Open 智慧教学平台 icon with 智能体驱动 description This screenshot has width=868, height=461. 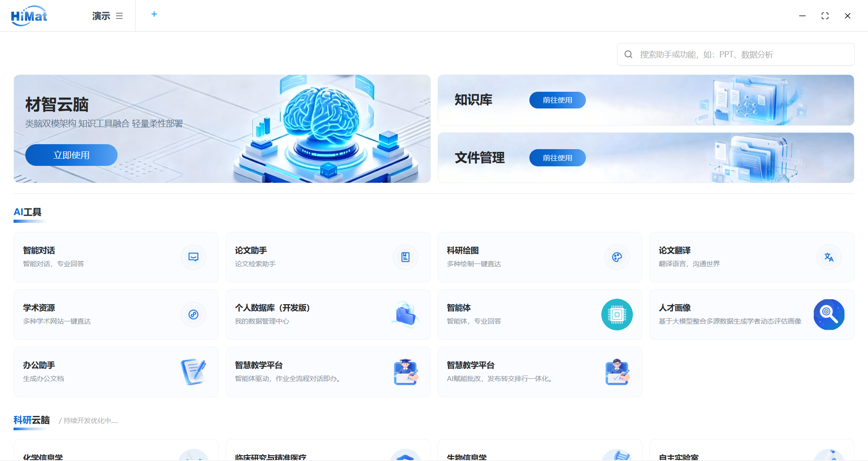pos(406,372)
